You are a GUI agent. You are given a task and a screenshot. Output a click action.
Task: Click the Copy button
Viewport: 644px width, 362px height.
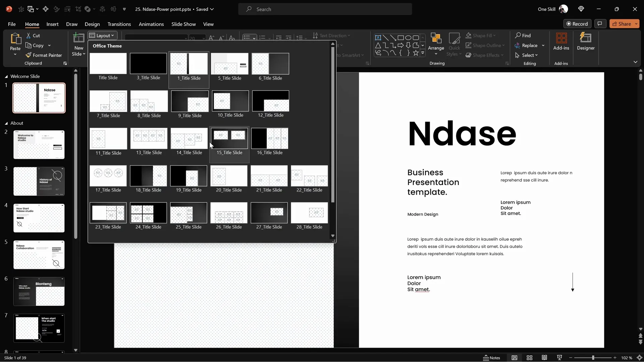pos(35,45)
